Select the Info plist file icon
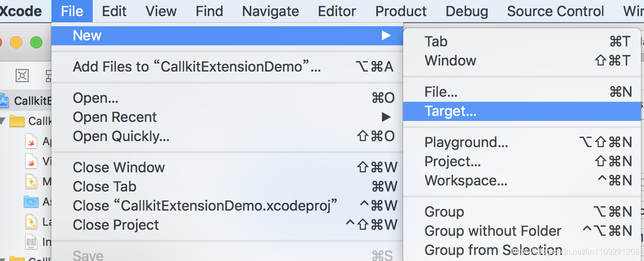The width and height of the screenshot is (644, 261). (31, 242)
